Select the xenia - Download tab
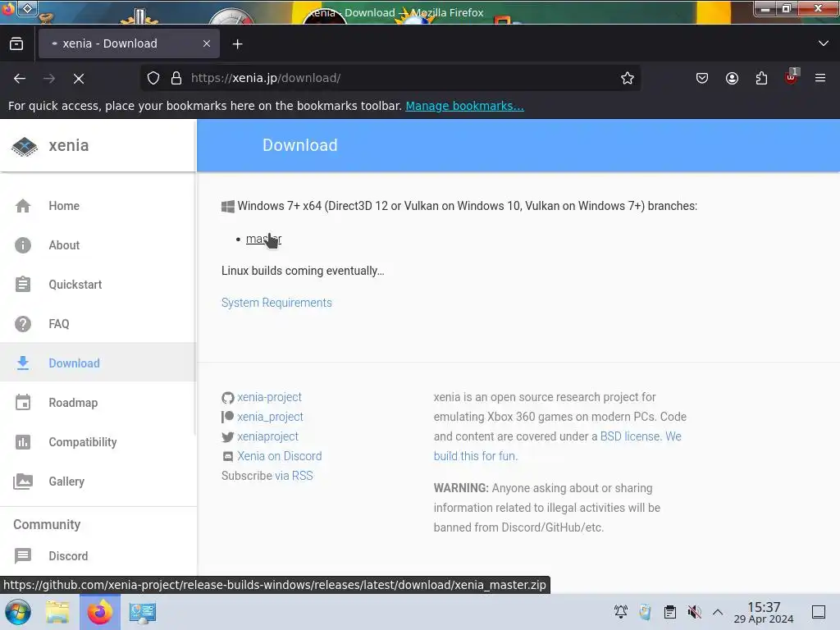The image size is (840, 630). (129, 44)
